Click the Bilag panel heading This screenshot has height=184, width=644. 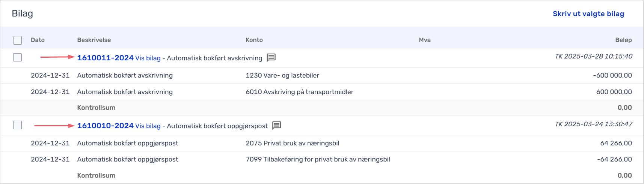[23, 13]
